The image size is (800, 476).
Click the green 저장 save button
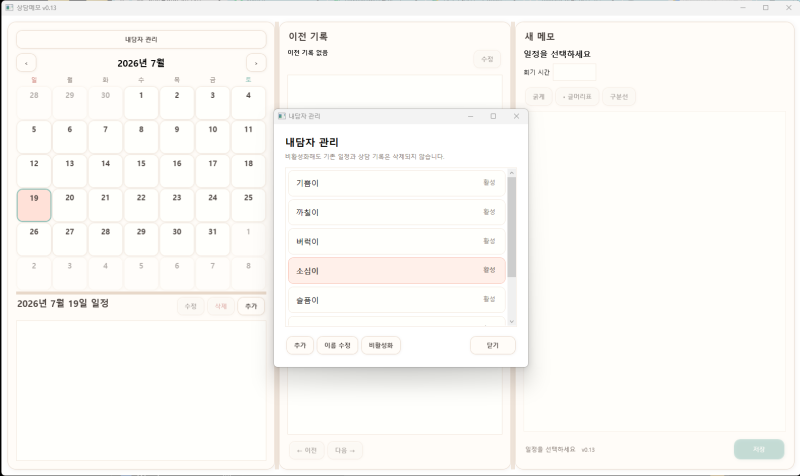coord(759,449)
